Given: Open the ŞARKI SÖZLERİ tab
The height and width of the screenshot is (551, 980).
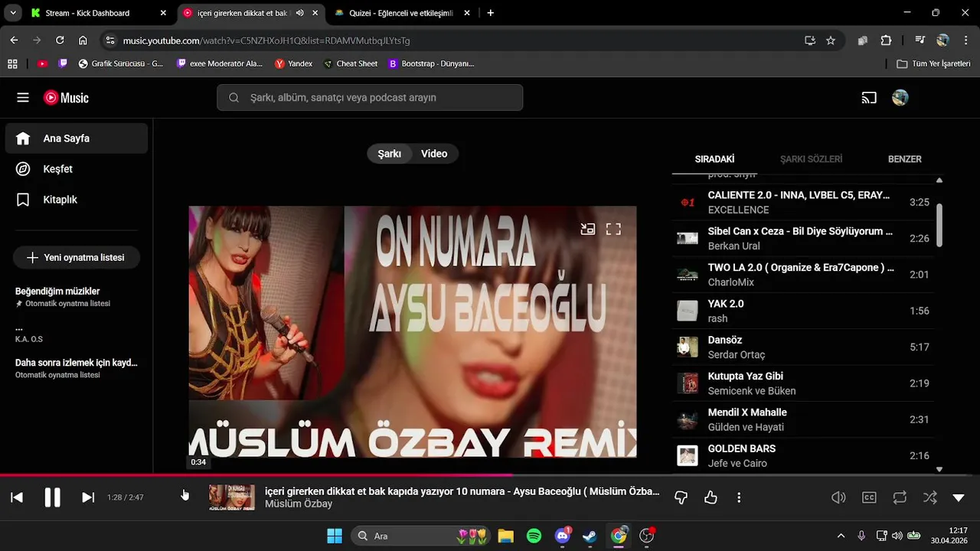Looking at the screenshot, I should click(x=811, y=159).
